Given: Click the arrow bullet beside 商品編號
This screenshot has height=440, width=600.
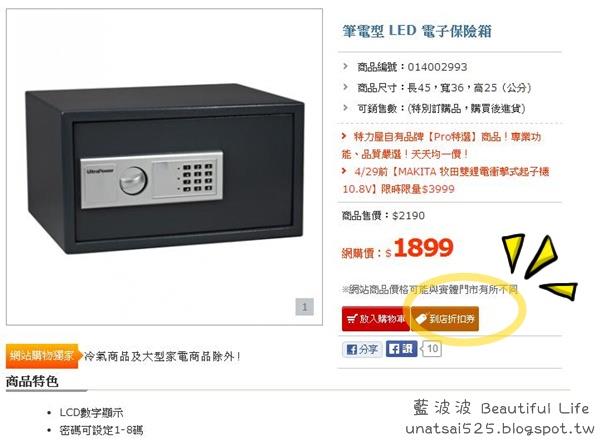Looking at the screenshot, I should coord(345,66).
